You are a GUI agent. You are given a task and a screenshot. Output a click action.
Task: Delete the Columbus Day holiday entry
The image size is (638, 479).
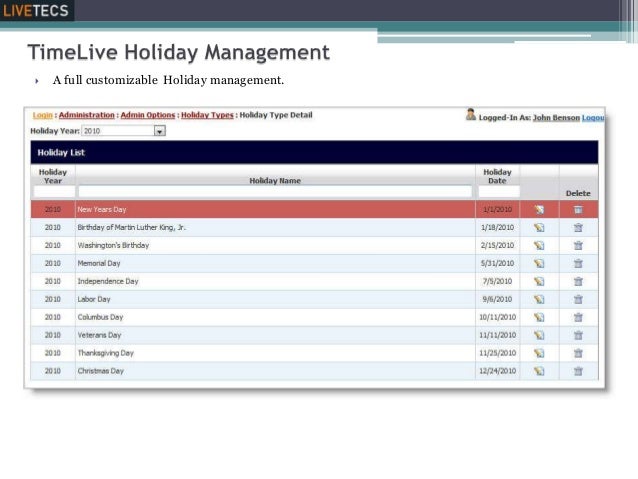tap(578, 317)
